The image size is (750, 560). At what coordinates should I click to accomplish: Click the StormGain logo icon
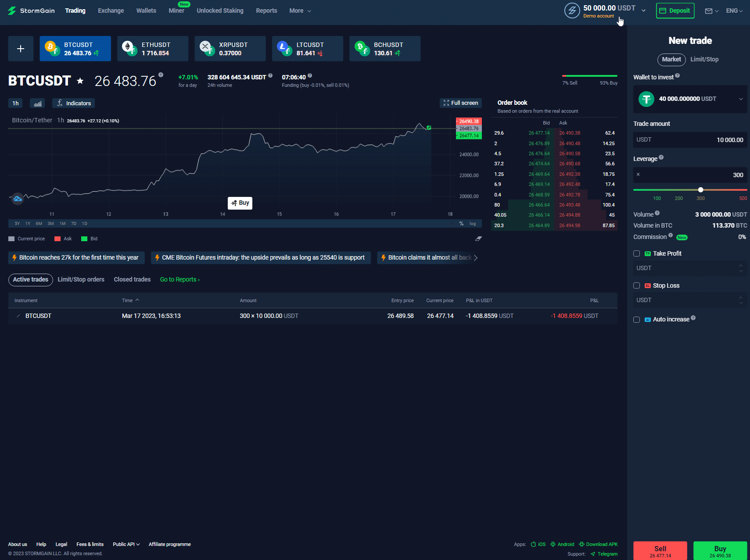point(12,11)
